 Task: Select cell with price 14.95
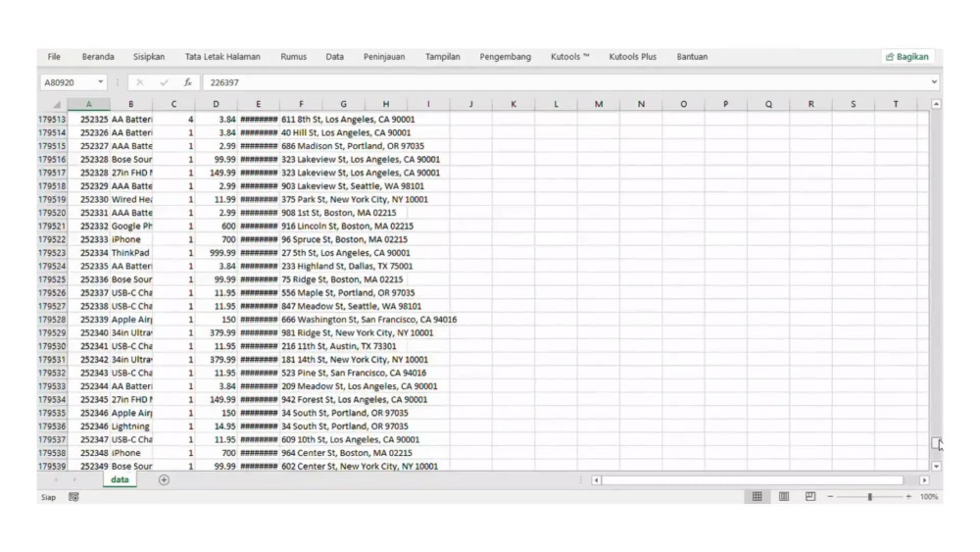[x=217, y=427]
